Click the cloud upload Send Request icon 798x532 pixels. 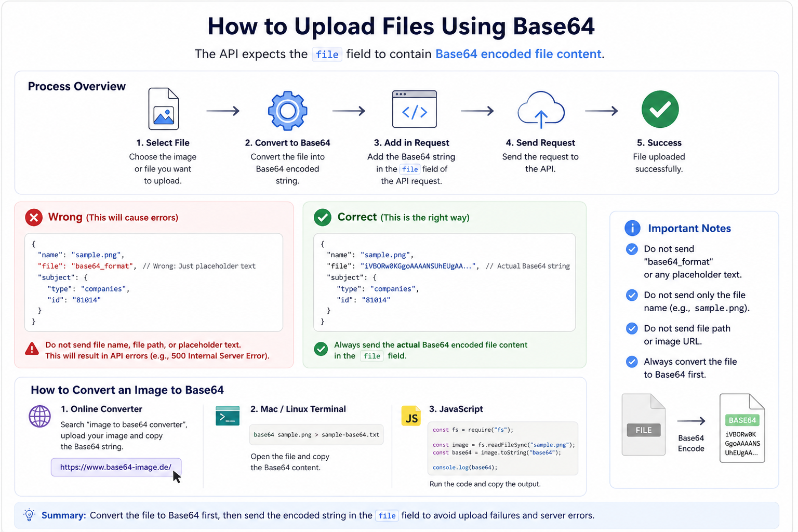[541, 110]
